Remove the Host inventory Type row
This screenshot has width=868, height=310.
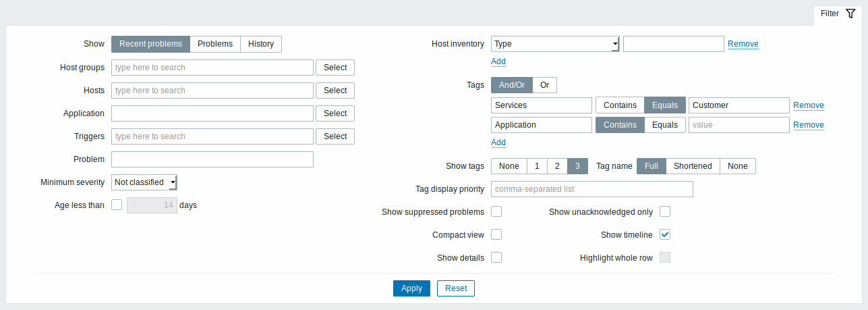pos(743,44)
